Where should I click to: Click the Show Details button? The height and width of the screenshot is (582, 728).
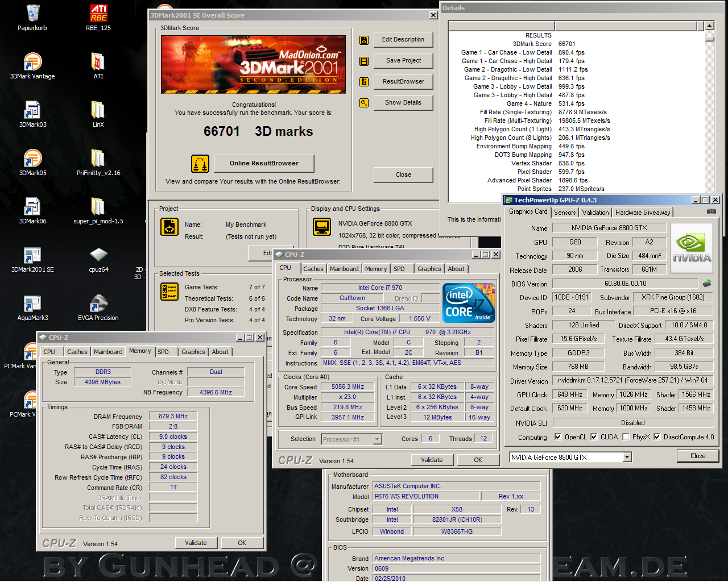coord(403,103)
